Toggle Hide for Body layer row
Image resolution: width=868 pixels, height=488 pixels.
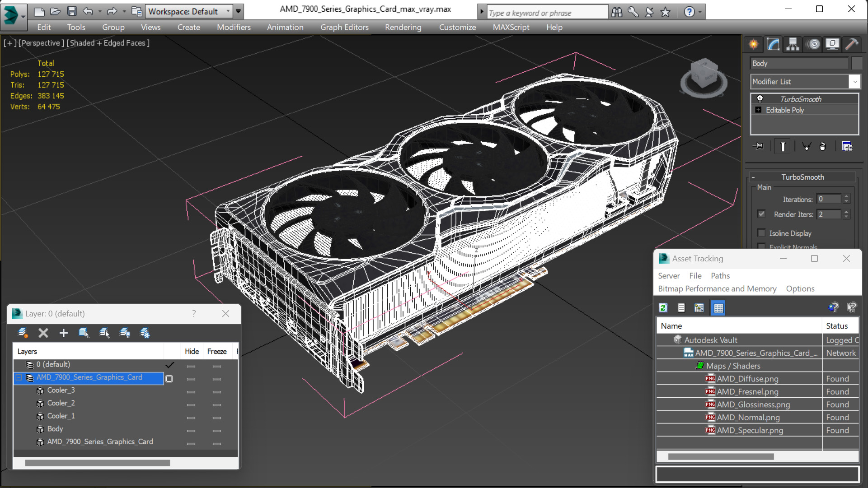click(191, 431)
